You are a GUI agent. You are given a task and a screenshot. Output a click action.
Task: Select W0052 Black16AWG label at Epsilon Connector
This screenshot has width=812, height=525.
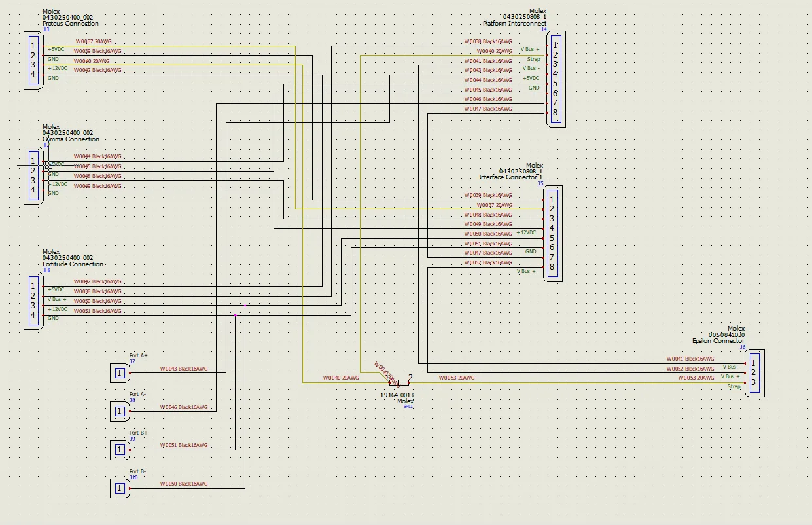point(690,369)
